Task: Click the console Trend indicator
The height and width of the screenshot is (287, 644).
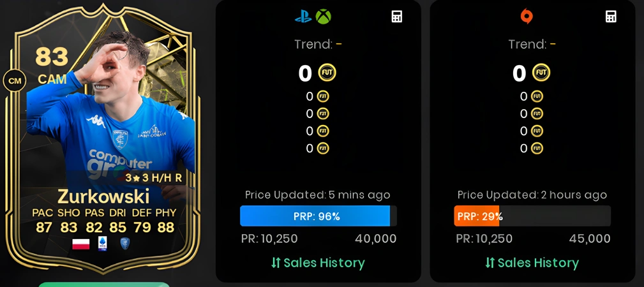Action: [x=318, y=44]
